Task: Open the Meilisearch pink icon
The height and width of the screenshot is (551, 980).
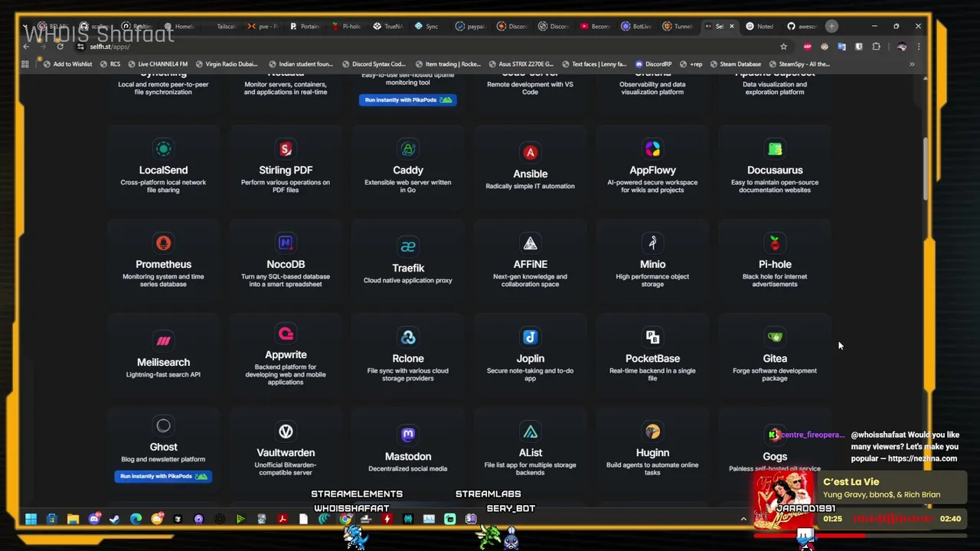Action: (x=163, y=341)
